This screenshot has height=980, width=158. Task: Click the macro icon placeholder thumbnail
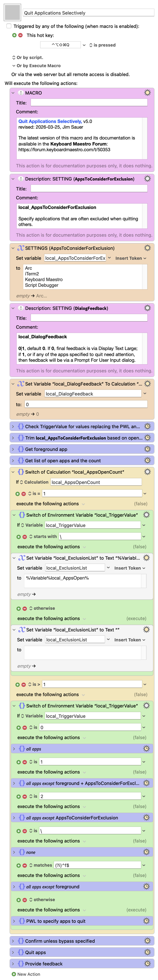point(12,13)
